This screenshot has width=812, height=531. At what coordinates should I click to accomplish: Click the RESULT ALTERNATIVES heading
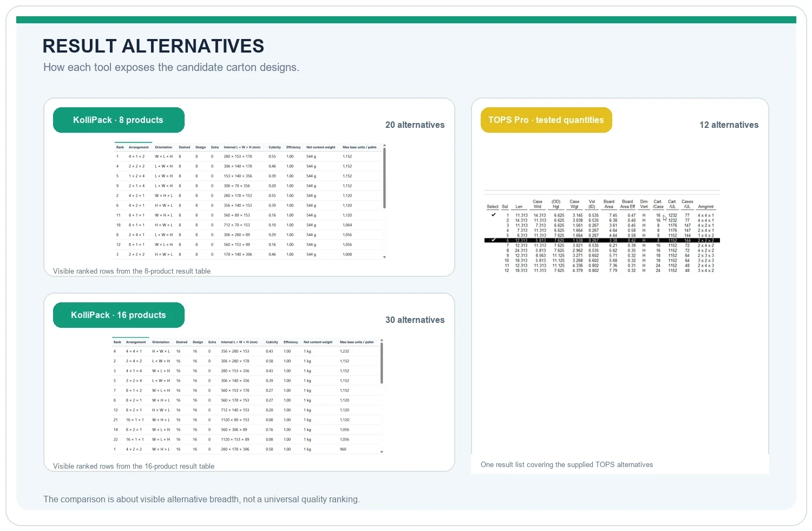pyautogui.click(x=153, y=46)
